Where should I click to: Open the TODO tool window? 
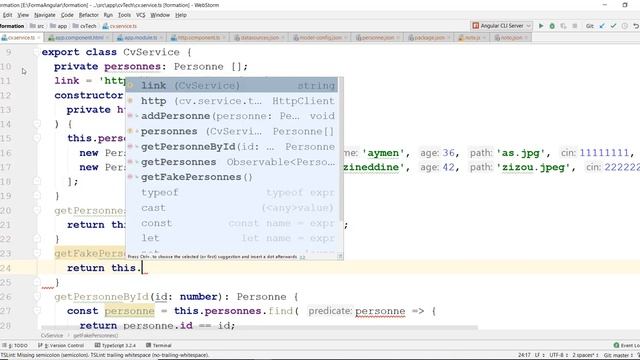[x=15, y=345]
